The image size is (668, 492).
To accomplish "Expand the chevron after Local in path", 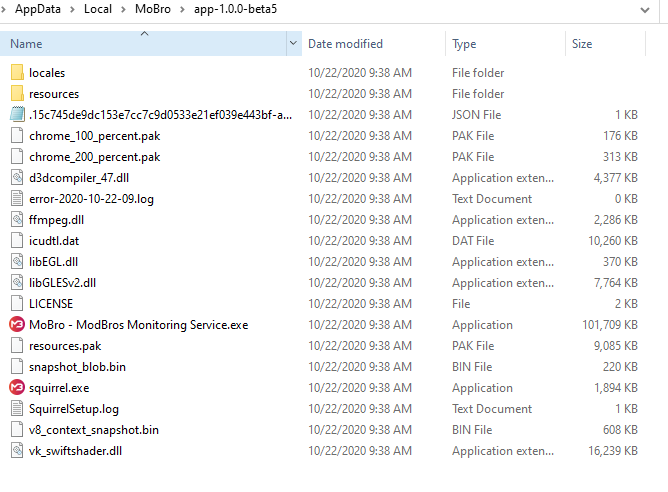I will [123, 9].
